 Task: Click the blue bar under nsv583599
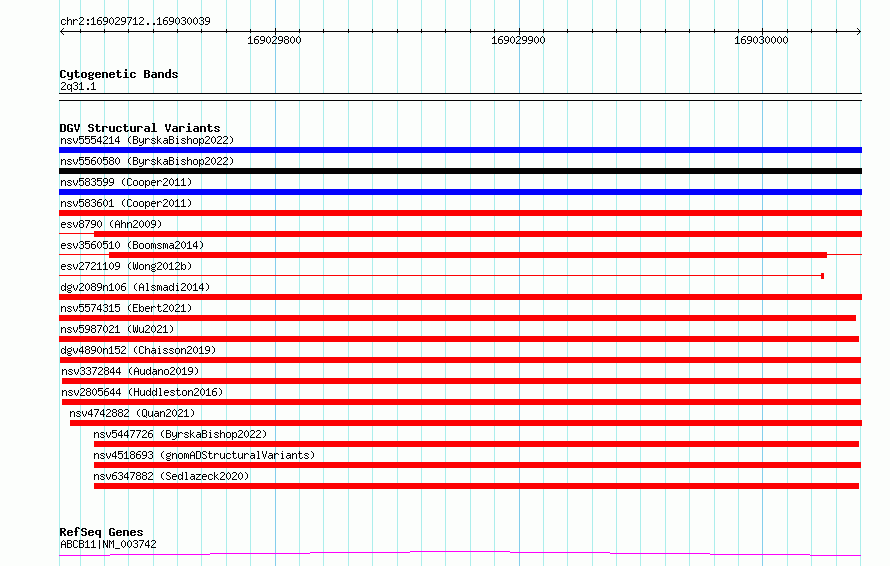(460, 192)
